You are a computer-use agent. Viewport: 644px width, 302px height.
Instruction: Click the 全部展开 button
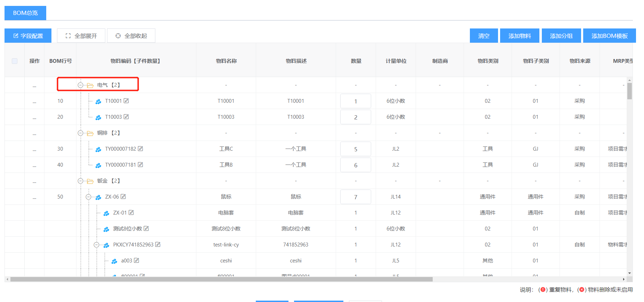[x=81, y=36]
